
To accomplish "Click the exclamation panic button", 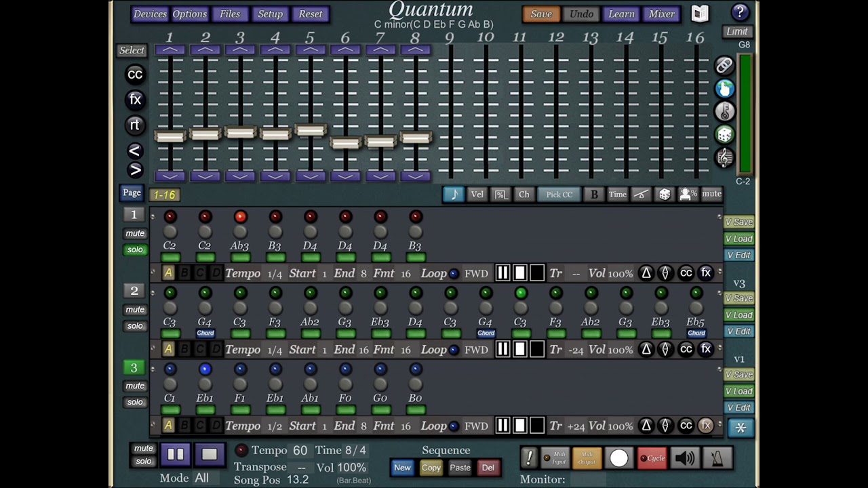I will click(529, 458).
